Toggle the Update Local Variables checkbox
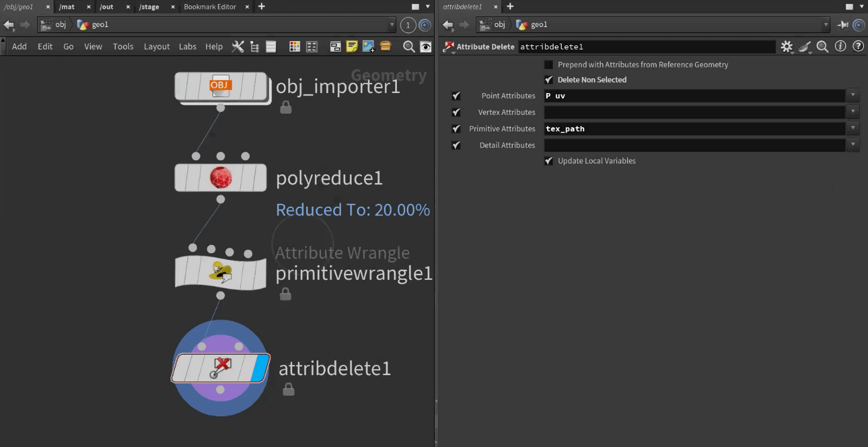Image resolution: width=868 pixels, height=447 pixels. coord(549,161)
